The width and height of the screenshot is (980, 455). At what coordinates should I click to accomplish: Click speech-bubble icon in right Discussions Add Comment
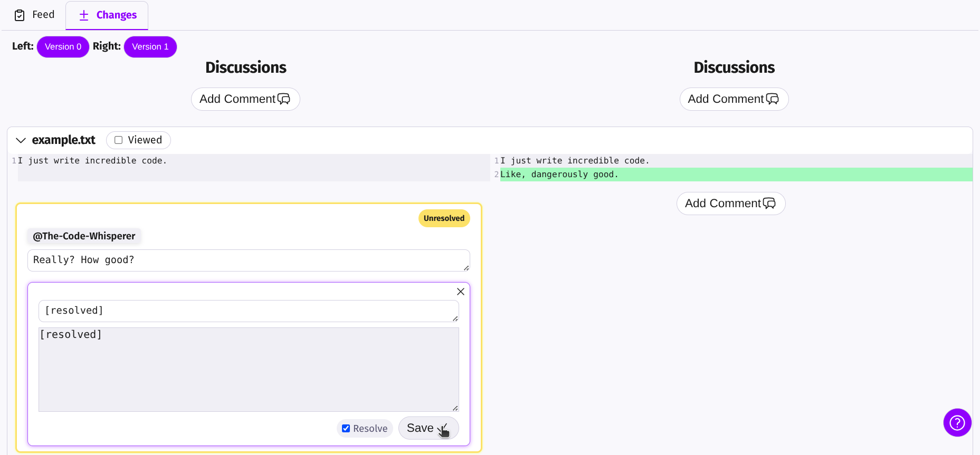coord(773,99)
